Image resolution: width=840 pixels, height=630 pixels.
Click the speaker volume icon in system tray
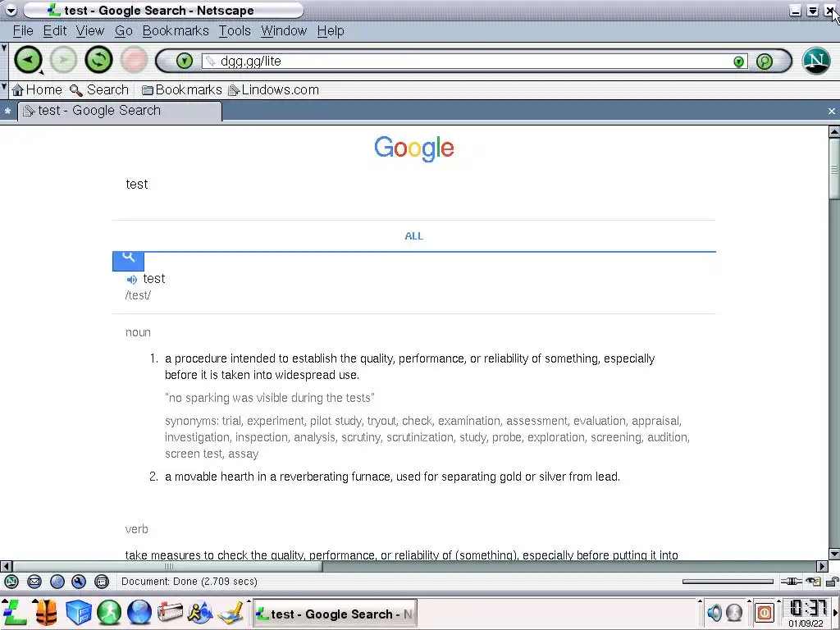pyautogui.click(x=714, y=612)
